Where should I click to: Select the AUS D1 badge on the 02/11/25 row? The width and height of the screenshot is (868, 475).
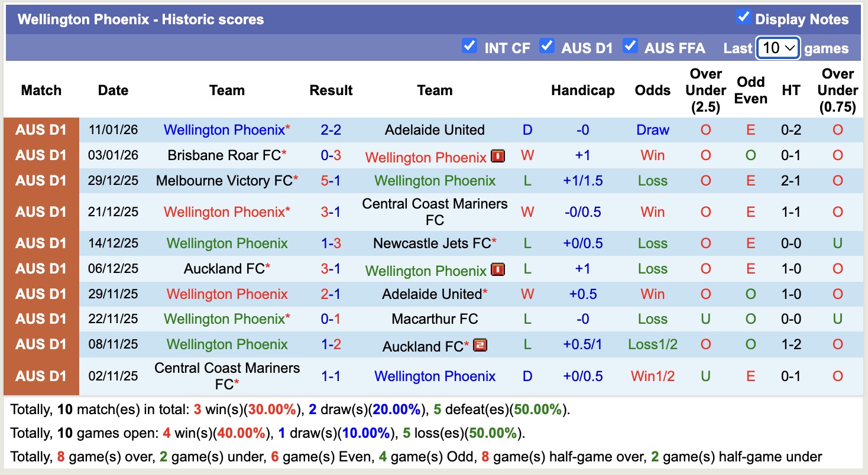click(x=41, y=376)
